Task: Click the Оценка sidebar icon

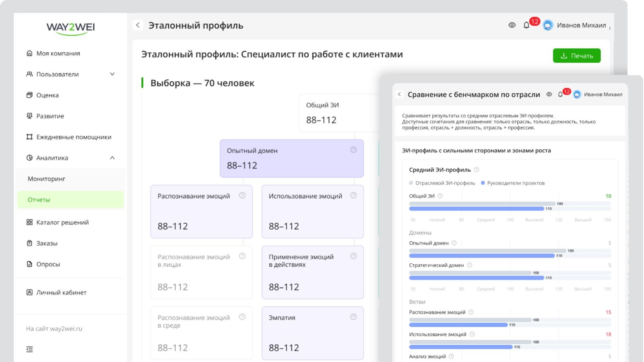Action: [29, 95]
